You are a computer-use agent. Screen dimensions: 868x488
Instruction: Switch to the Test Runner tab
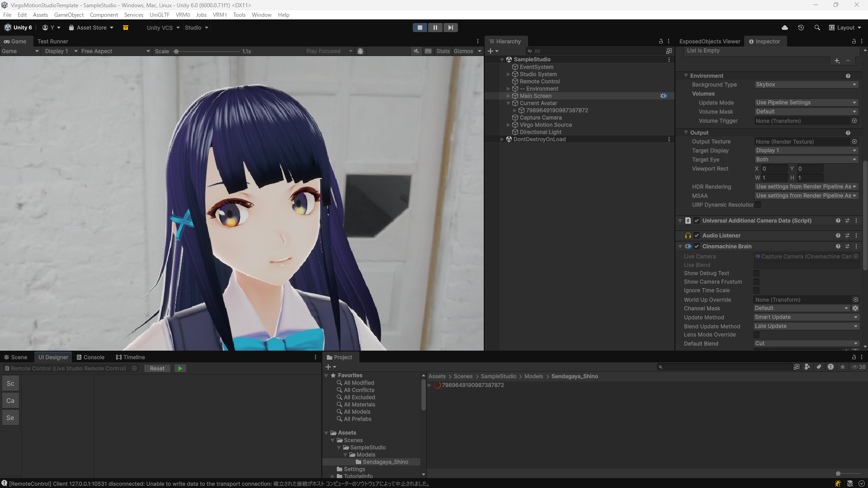pos(52,41)
